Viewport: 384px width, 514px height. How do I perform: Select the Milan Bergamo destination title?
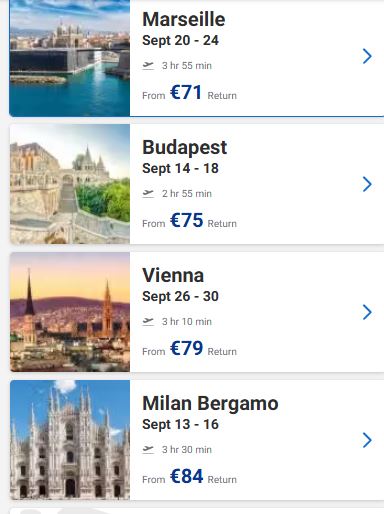point(210,404)
